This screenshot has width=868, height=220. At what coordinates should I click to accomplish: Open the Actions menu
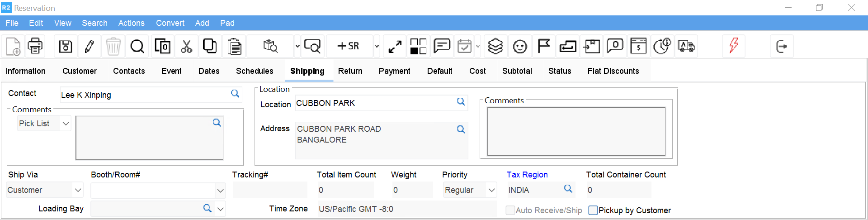(131, 23)
